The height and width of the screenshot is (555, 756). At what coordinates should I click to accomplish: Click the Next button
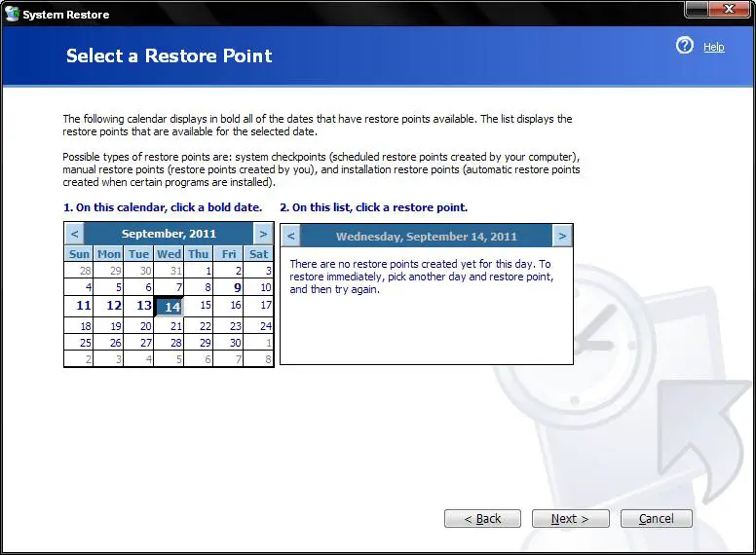[x=570, y=518]
